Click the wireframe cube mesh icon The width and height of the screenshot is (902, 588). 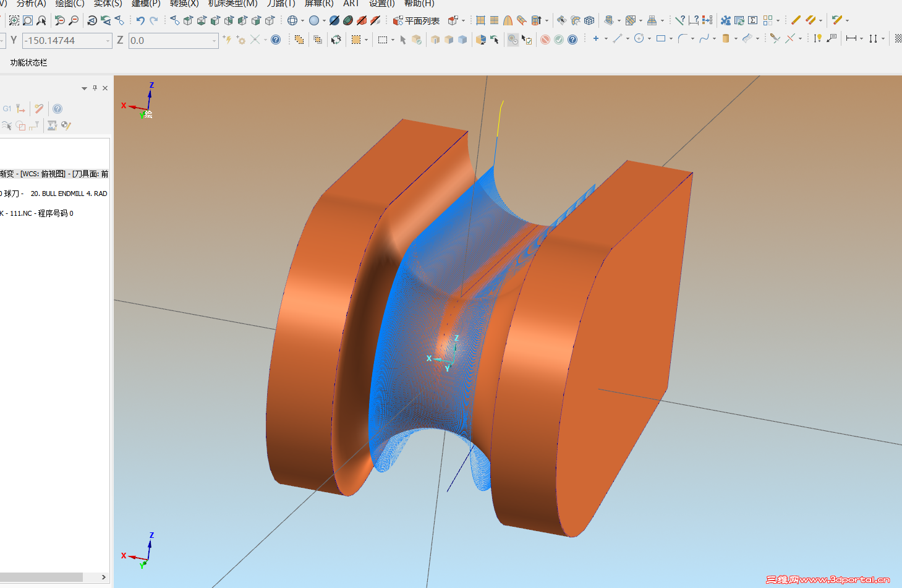click(x=589, y=20)
